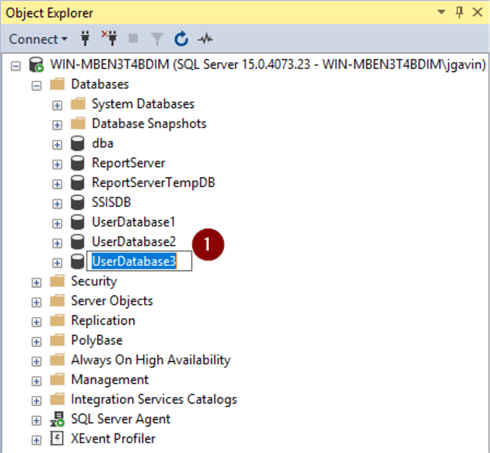Click the ReportServerTempDB database cylinder icon
The height and width of the screenshot is (453, 490).
pyautogui.click(x=78, y=183)
